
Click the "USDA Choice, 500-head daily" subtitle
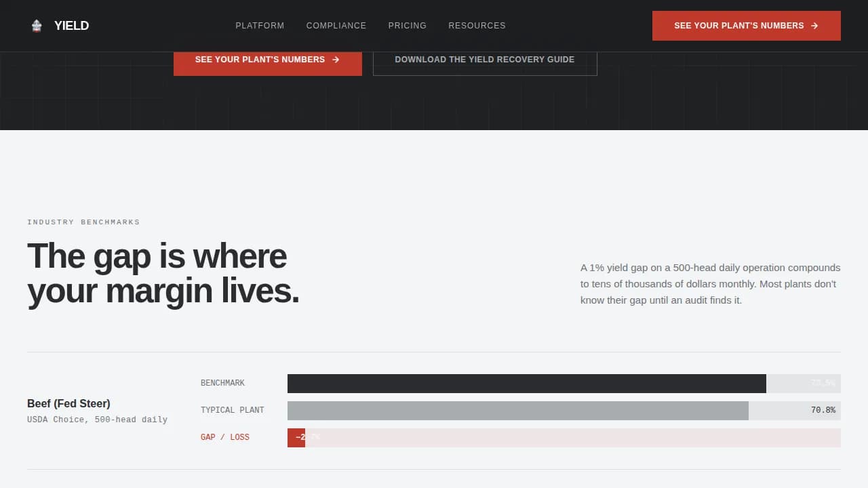coord(97,420)
